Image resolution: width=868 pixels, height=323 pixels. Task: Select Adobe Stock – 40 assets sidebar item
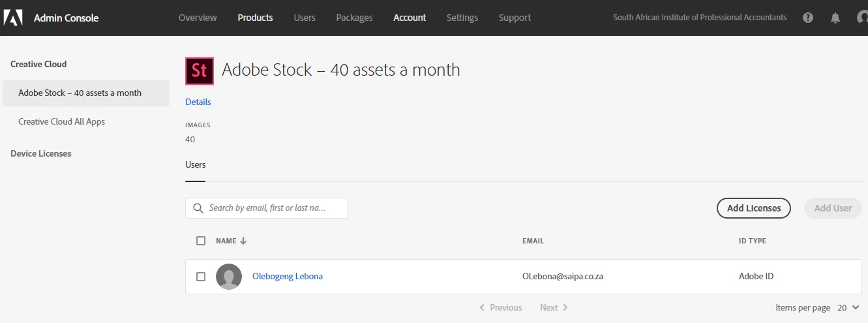(x=86, y=93)
